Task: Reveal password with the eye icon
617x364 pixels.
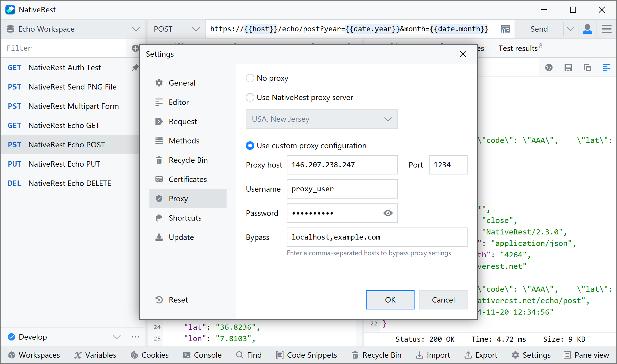Action: tap(388, 213)
